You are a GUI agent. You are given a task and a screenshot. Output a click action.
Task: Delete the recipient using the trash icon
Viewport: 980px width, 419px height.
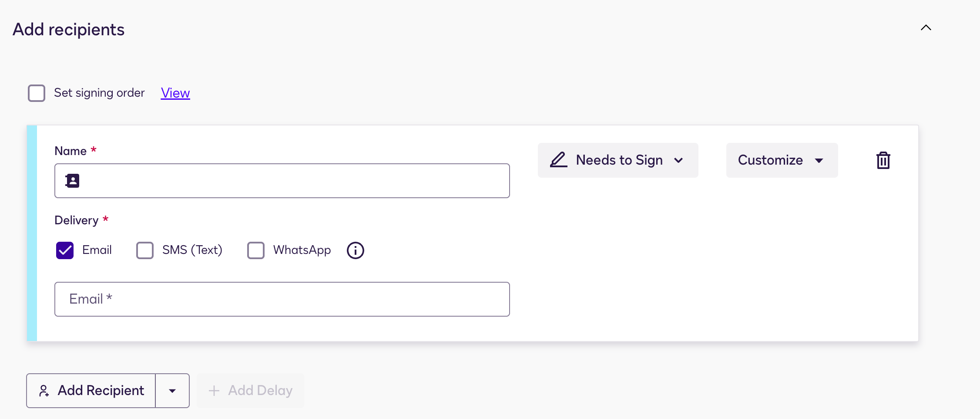[883, 160]
